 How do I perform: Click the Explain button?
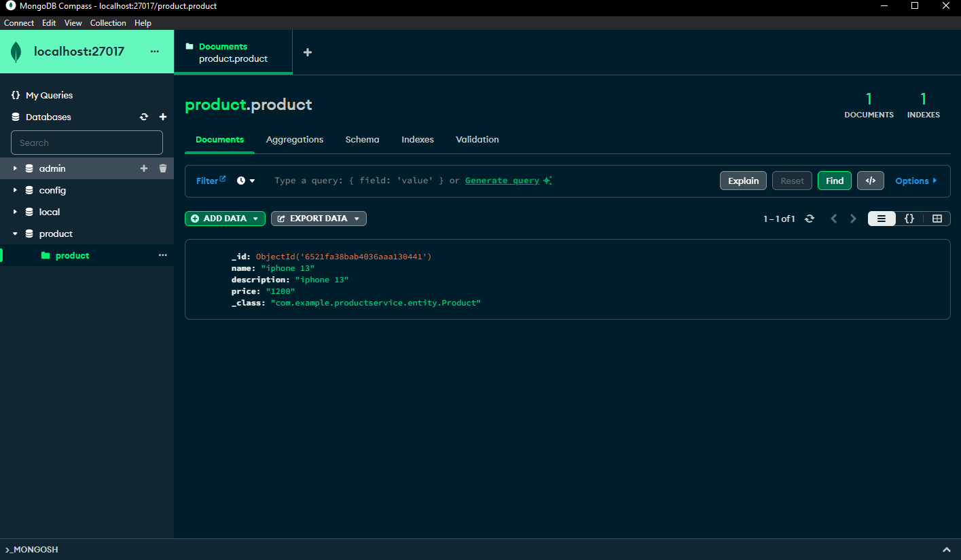click(744, 181)
